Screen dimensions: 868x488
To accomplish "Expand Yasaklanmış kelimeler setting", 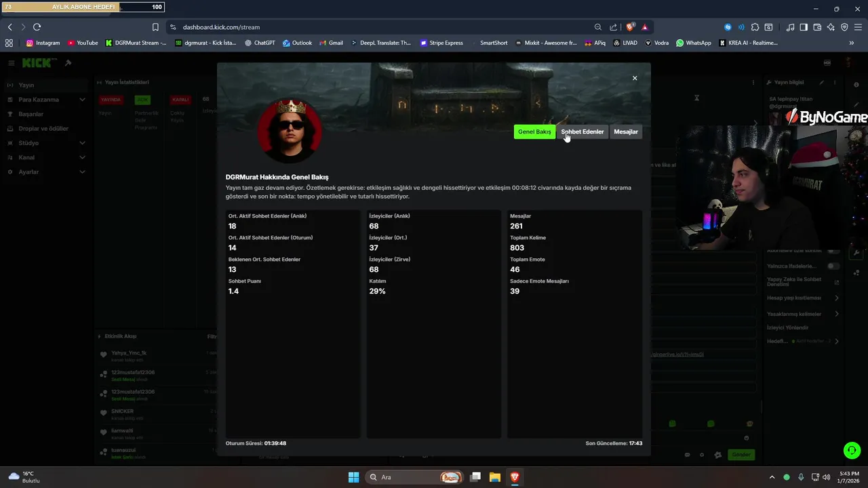I will tap(803, 314).
